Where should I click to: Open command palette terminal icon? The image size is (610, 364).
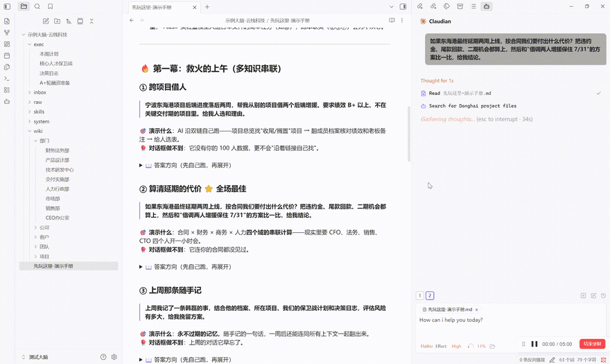7,78
